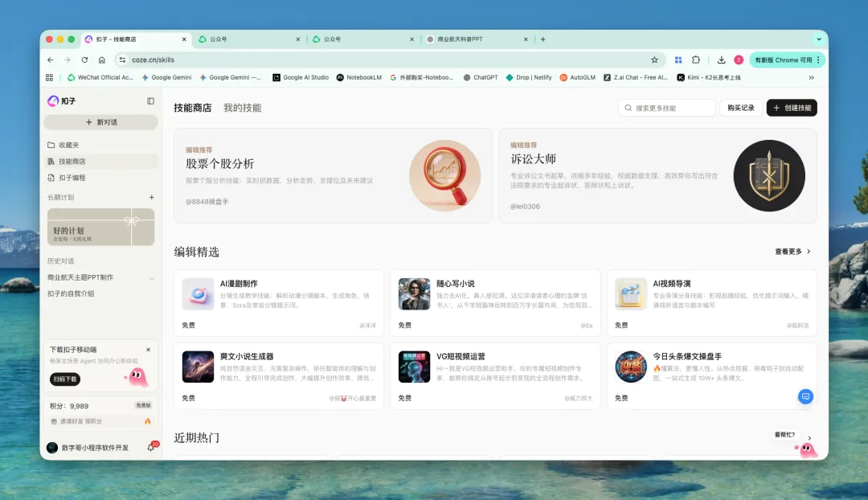Screen dimensions: 868x500
Task: Click the 扣子 logo in sidebar
Action: click(x=61, y=100)
